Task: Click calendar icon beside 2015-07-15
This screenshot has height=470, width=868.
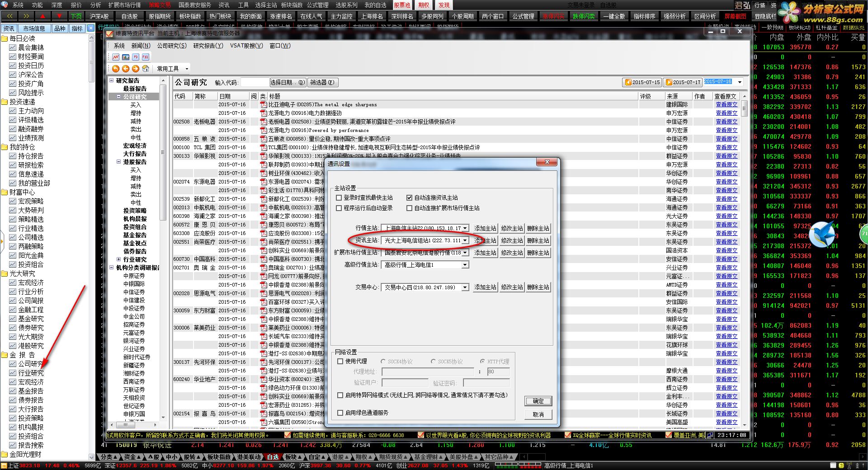Action: 628,82
